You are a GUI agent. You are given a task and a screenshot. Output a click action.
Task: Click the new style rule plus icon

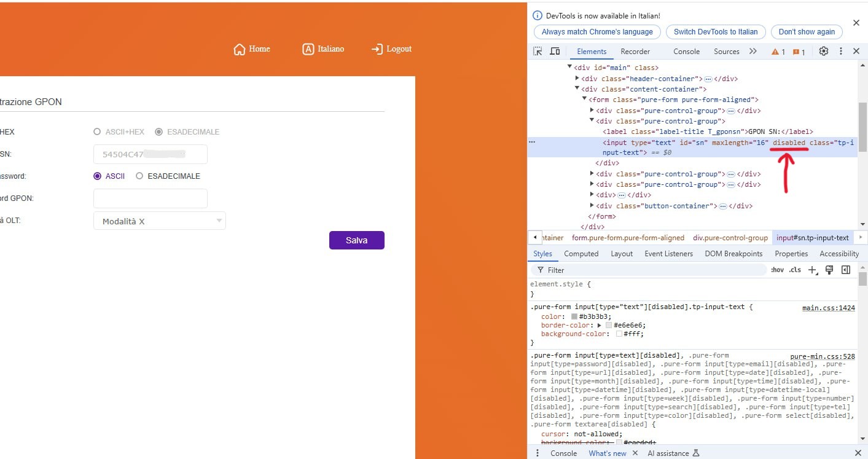point(813,270)
